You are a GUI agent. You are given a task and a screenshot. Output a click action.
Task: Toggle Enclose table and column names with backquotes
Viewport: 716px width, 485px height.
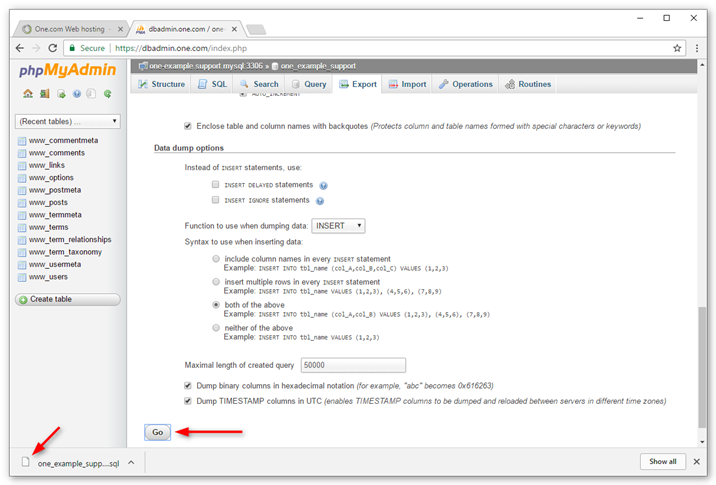click(188, 126)
